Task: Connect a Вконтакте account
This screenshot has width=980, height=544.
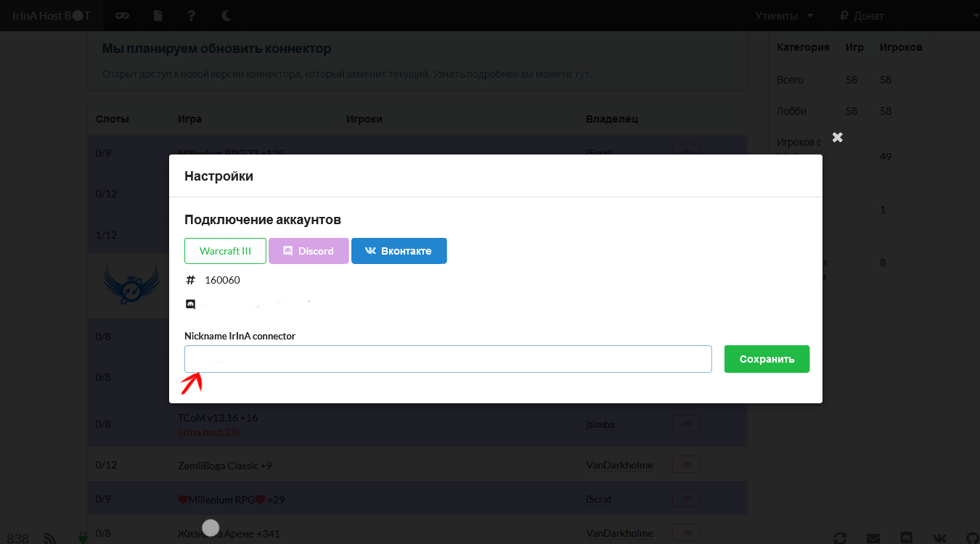Action: point(399,251)
